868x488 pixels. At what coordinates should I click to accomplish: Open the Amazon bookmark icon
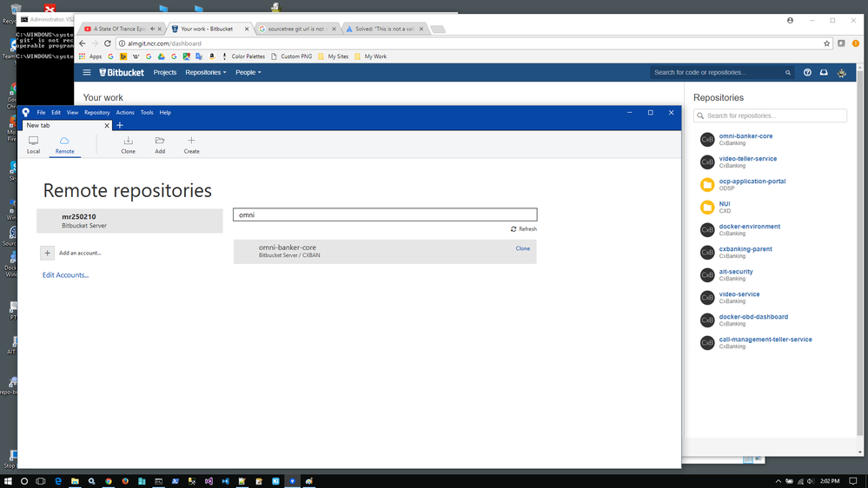[211, 56]
